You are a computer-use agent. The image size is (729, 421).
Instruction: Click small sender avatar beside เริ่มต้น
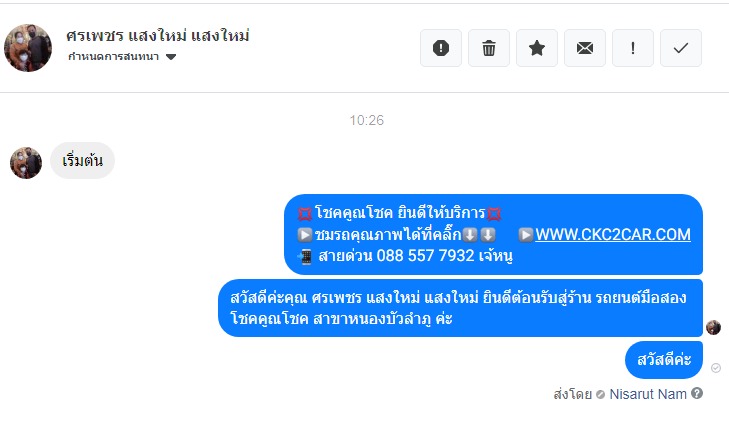(26, 163)
